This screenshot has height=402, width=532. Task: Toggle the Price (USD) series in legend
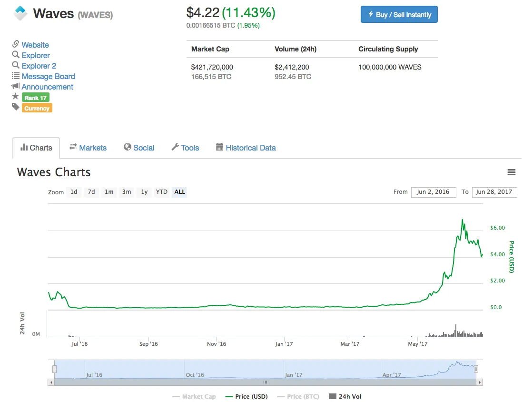pyautogui.click(x=246, y=397)
